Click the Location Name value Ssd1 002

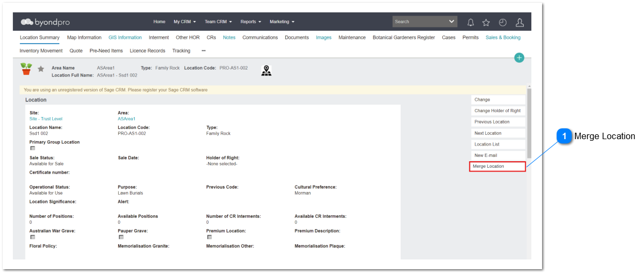coord(39,134)
